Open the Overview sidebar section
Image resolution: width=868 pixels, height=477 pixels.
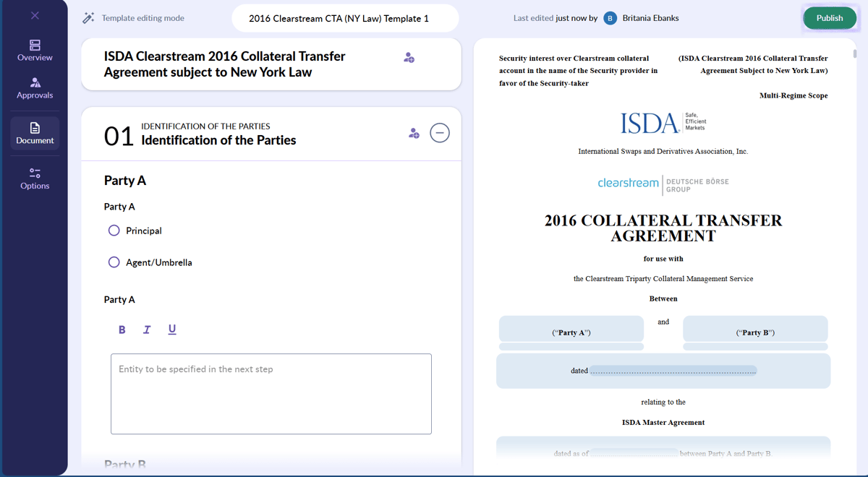point(35,51)
